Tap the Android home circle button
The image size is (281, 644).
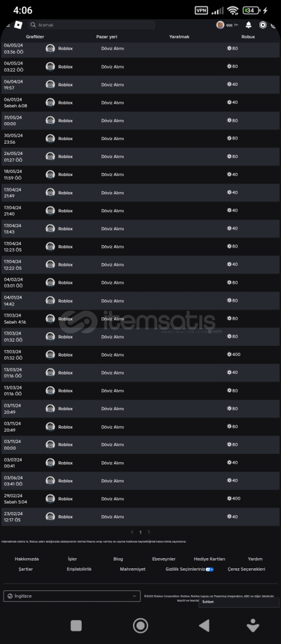click(x=141, y=626)
